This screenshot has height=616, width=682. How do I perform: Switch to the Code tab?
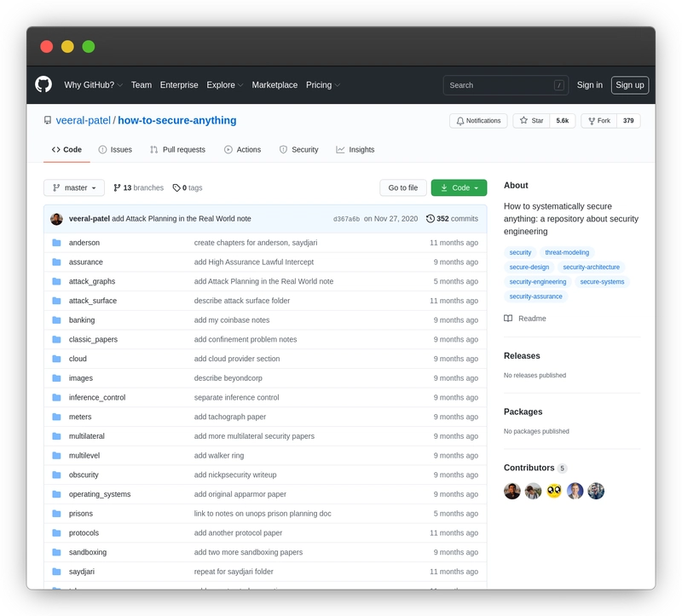(x=66, y=150)
